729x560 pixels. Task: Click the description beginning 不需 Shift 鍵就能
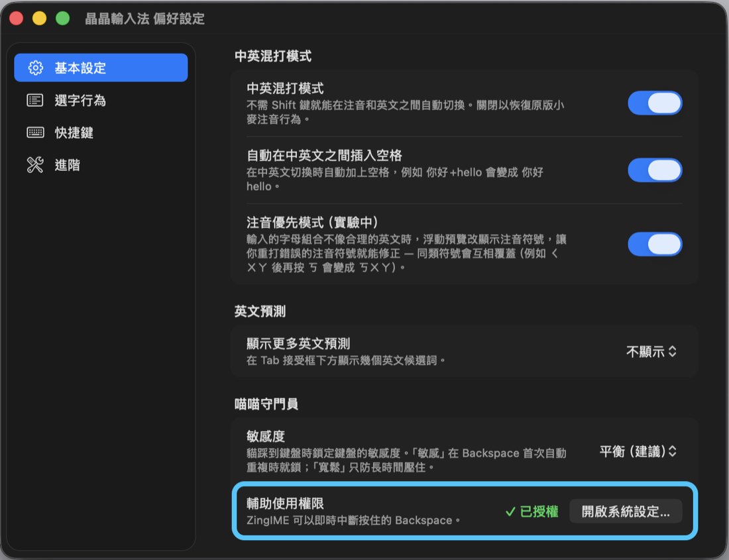(405, 113)
